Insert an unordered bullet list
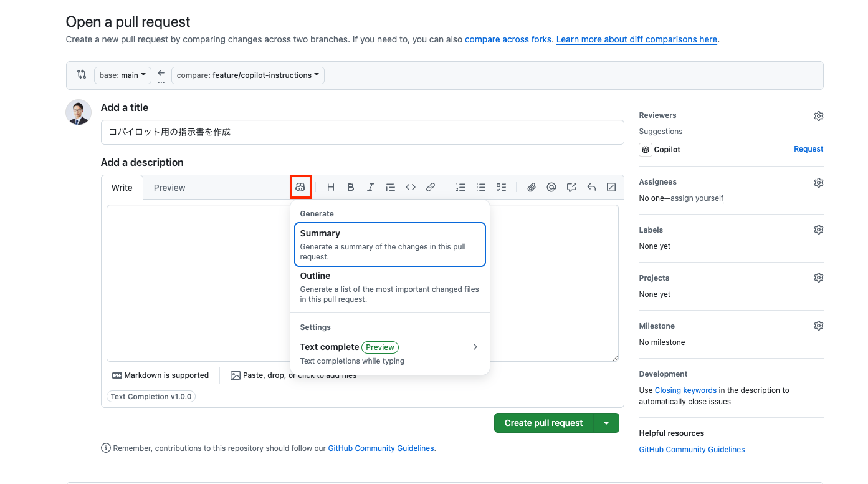Screen dimensions: 868x484 click(481, 187)
